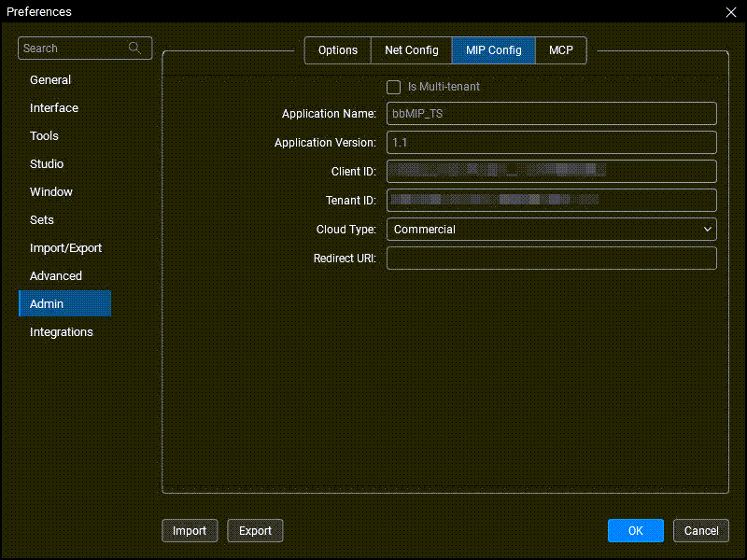Image resolution: width=747 pixels, height=560 pixels.
Task: Click into the Redirect URI field
Action: [551, 259]
